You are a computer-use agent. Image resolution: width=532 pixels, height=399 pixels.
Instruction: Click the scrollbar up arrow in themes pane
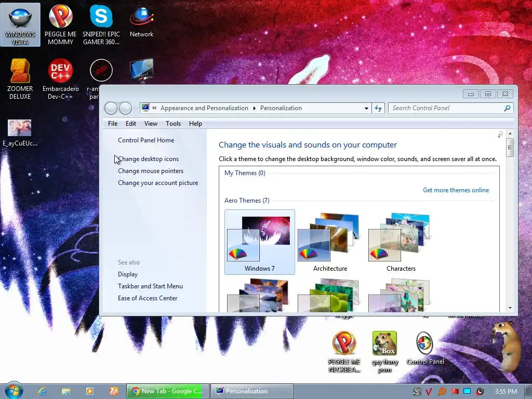[510, 134]
